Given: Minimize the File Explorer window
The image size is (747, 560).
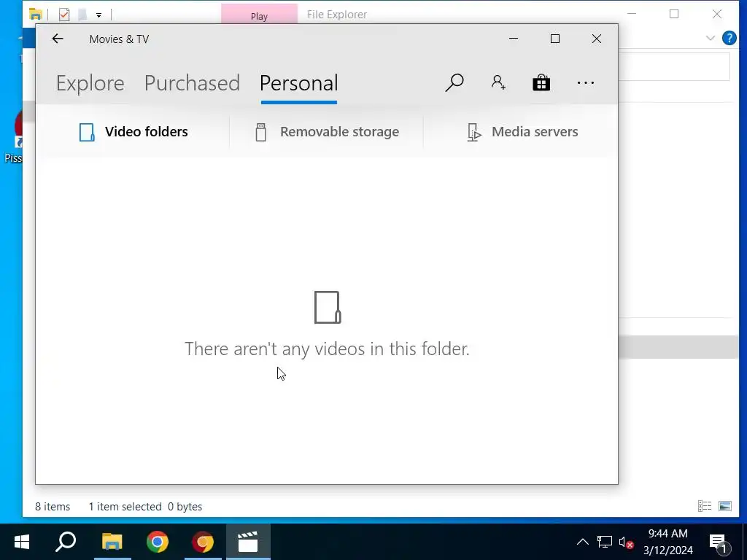Looking at the screenshot, I should click(x=632, y=14).
